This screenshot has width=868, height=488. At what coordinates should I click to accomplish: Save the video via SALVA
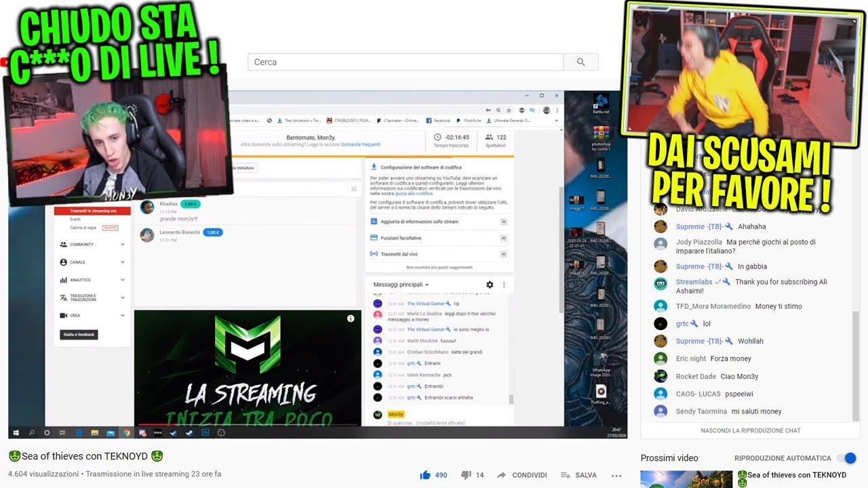coord(578,475)
